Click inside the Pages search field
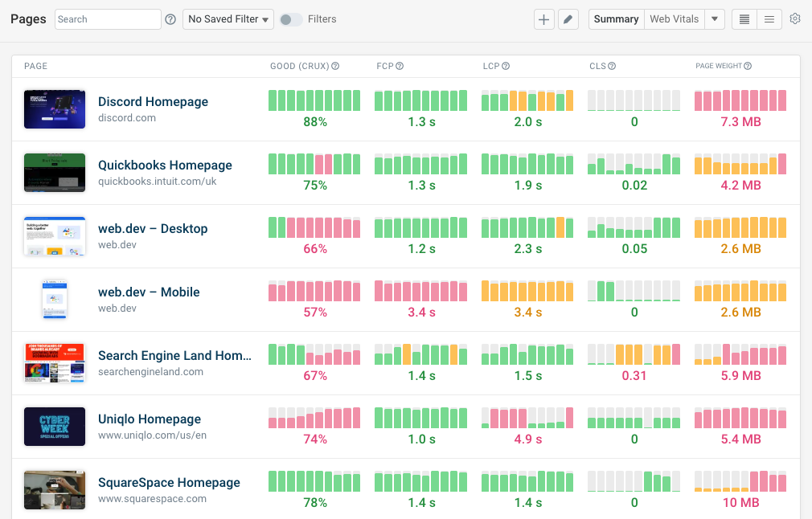Screen dimensions: 812x519 (x=107, y=18)
